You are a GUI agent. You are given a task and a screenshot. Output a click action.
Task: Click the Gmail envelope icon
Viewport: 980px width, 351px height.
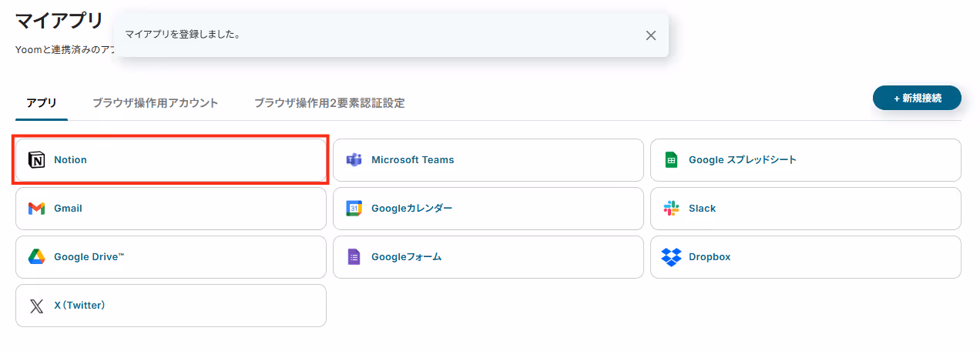(x=36, y=209)
